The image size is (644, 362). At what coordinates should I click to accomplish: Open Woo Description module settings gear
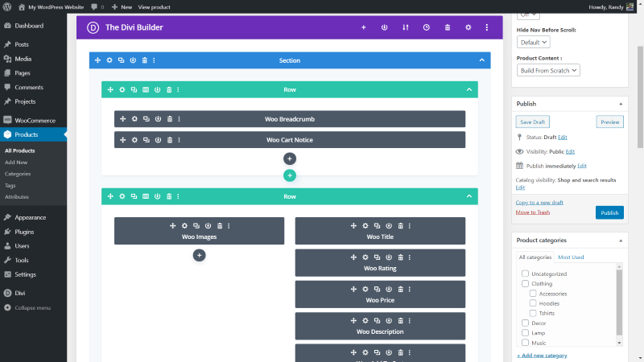365,320
